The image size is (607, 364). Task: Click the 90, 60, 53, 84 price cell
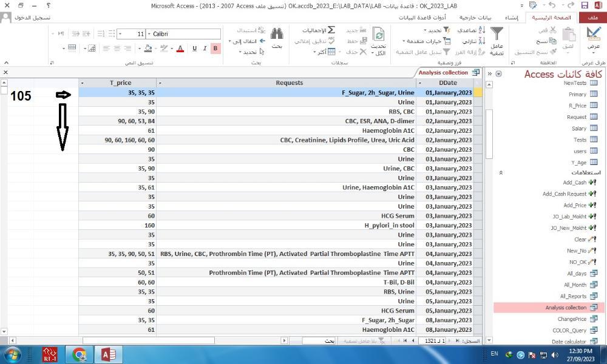coord(118,121)
